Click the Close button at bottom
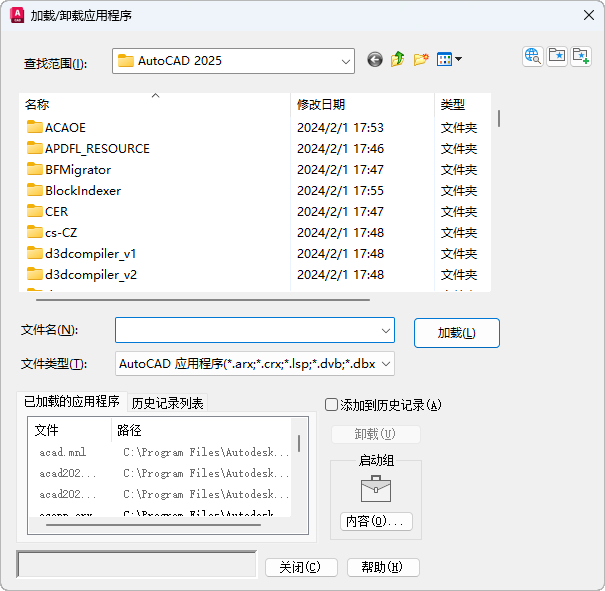Screen dimensions: 605x591 (301, 567)
